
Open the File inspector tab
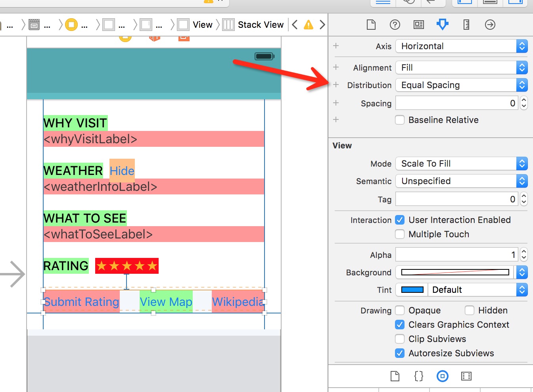(x=371, y=25)
